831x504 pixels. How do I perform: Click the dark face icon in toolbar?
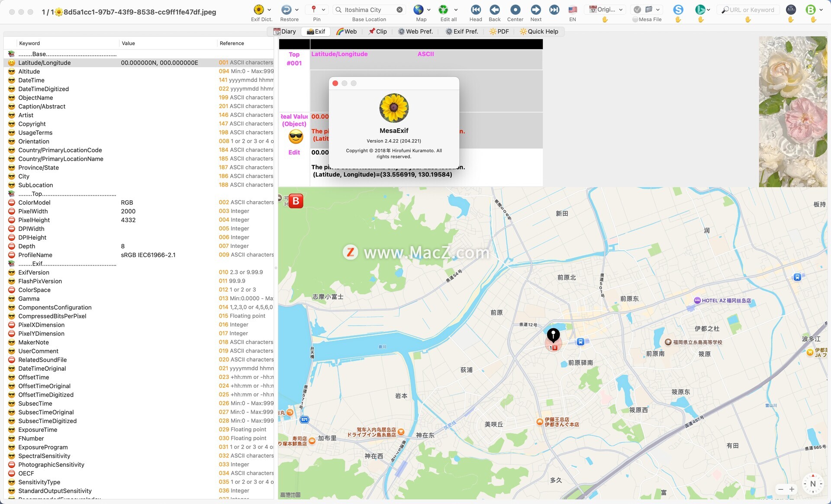point(791,10)
